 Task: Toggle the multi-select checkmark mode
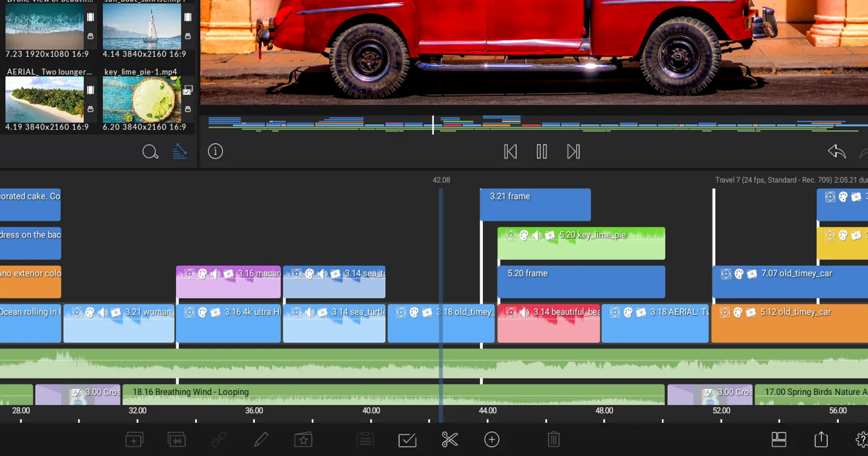pos(407,439)
